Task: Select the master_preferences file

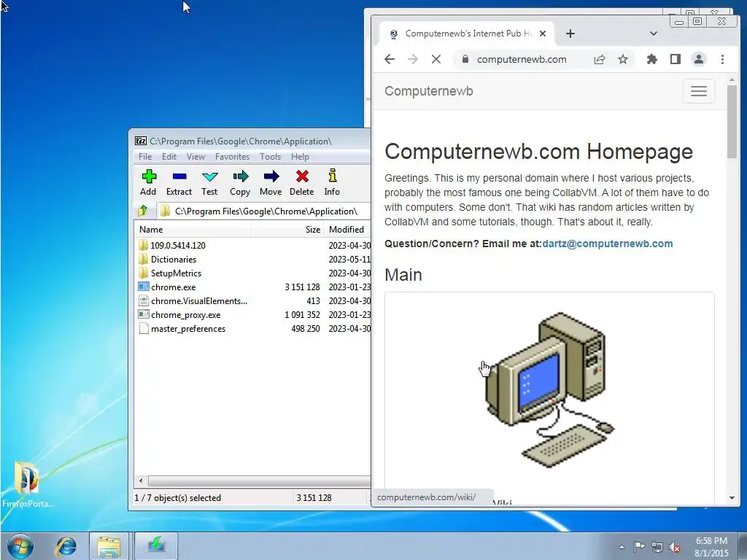Action: click(187, 328)
